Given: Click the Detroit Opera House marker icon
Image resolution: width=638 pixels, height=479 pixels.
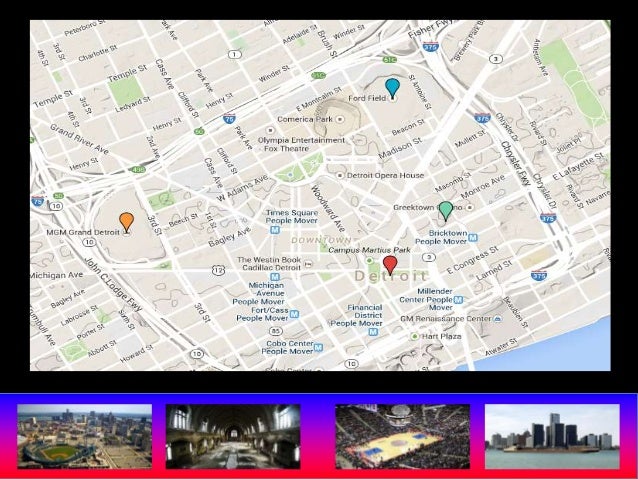Looking at the screenshot, I should [x=340, y=175].
